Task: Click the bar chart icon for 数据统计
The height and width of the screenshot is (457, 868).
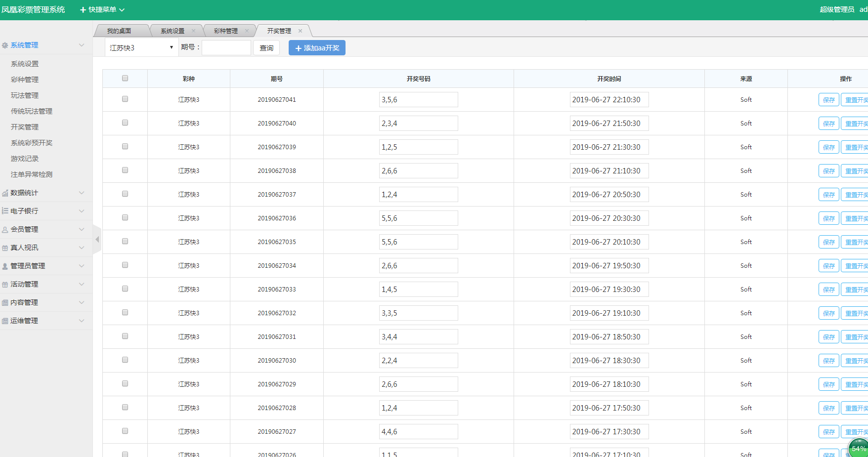Action: coord(5,193)
